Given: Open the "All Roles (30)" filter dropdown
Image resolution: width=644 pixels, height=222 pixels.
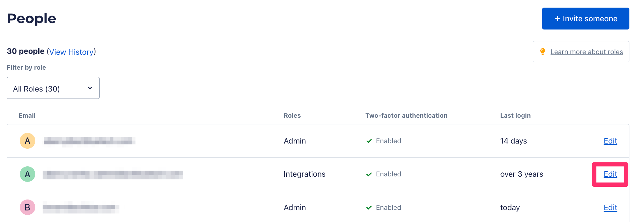Looking at the screenshot, I should click(53, 88).
